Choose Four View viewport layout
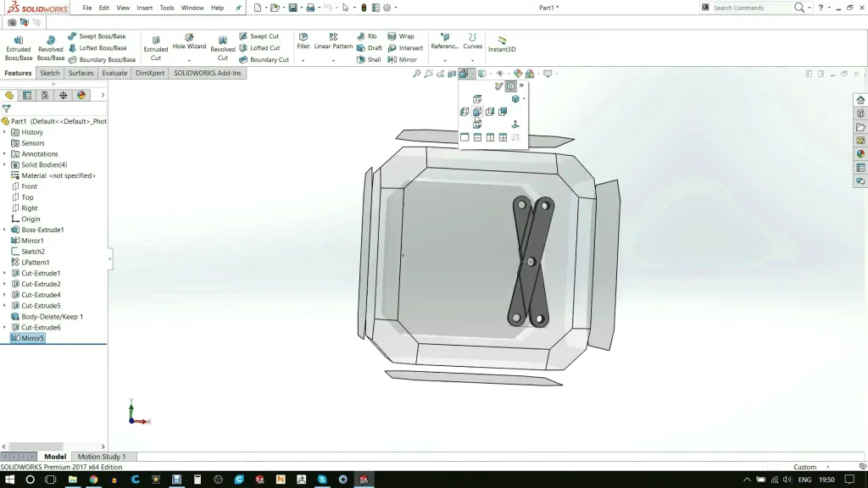868x488 pixels. (x=503, y=137)
